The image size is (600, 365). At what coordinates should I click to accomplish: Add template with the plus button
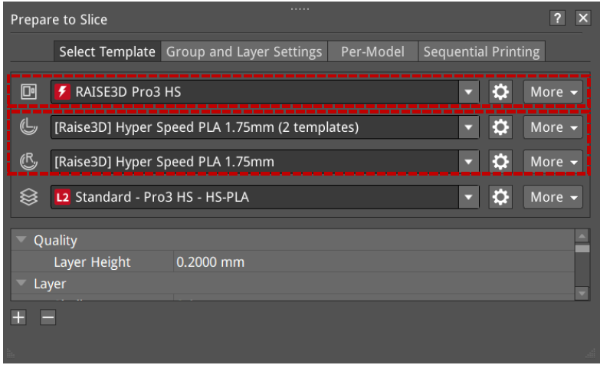point(18,317)
